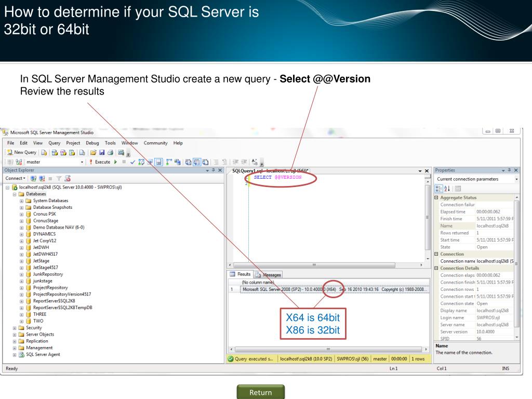
Task: Open the Tools menu
Action: 110,143
